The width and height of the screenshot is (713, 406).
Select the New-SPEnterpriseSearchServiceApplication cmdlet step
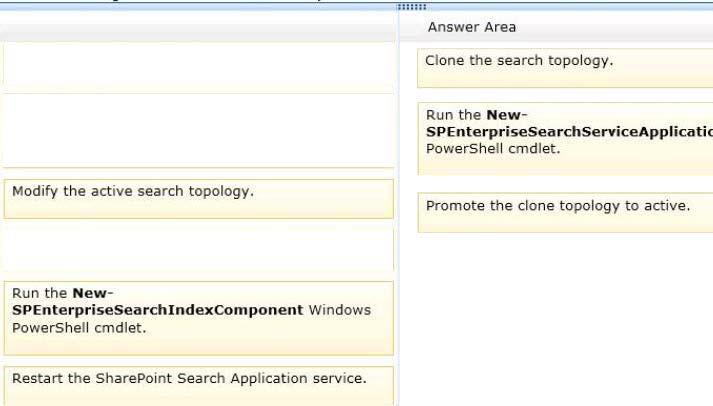(x=565, y=139)
